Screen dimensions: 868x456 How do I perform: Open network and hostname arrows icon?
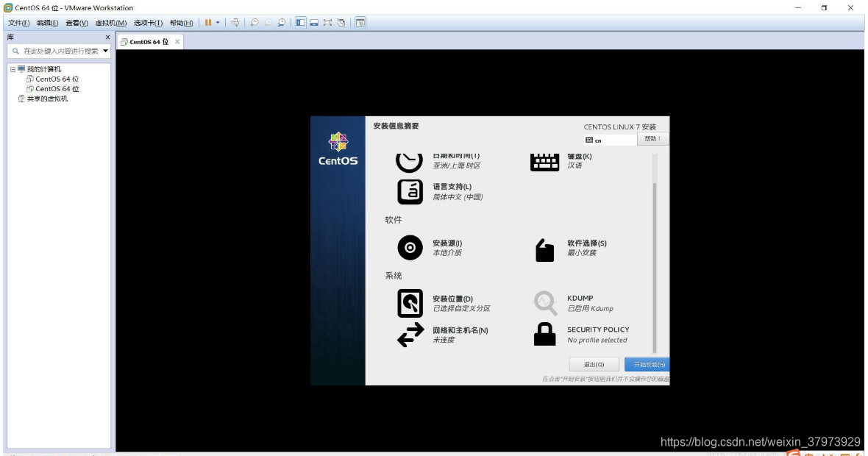[x=410, y=334]
